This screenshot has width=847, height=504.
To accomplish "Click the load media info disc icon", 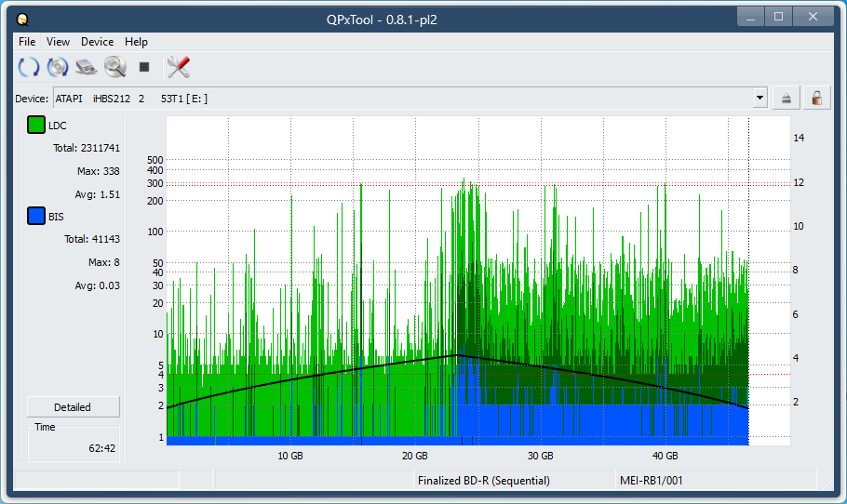I will (58, 67).
